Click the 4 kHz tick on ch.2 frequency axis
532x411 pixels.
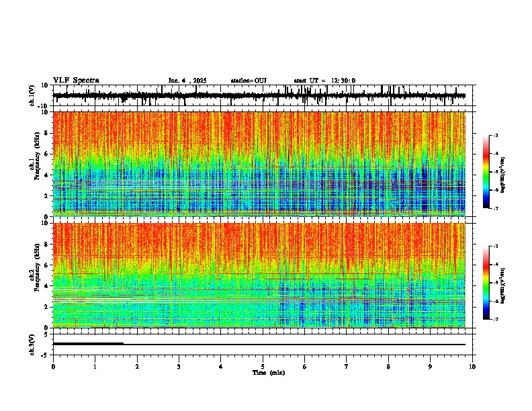tap(47, 286)
